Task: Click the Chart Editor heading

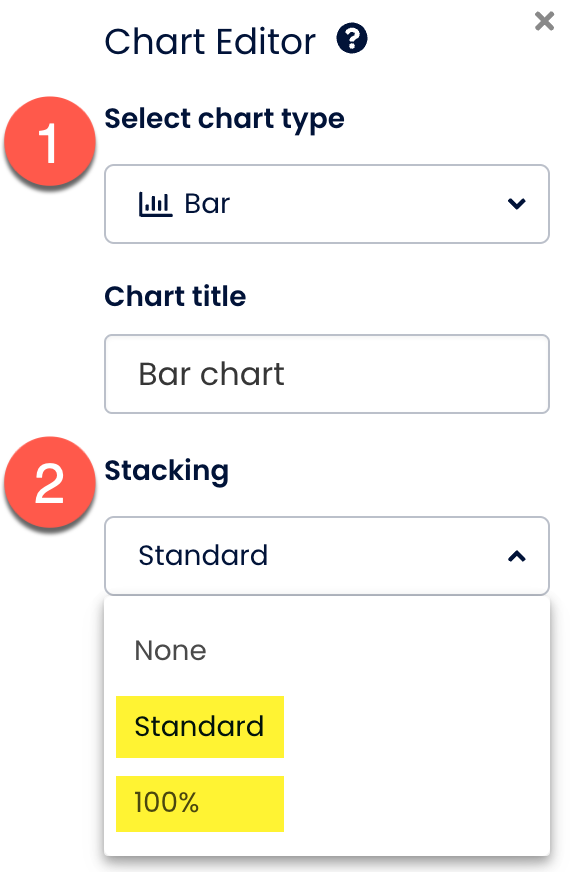Action: (210, 42)
